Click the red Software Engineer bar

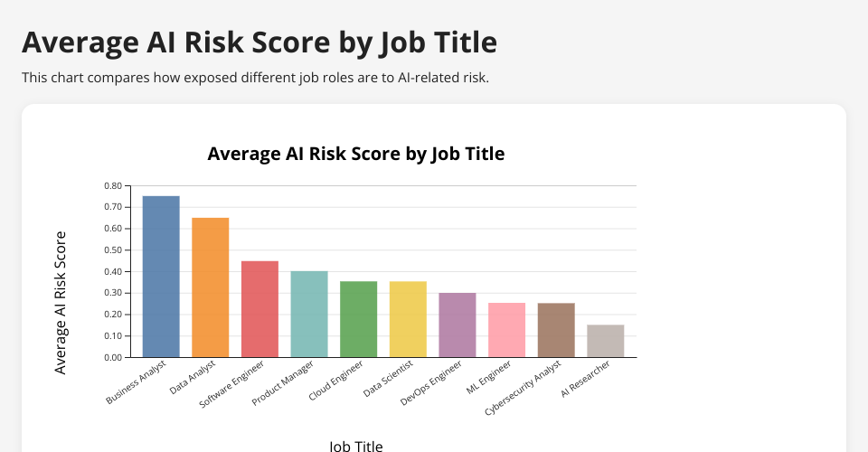click(x=259, y=309)
